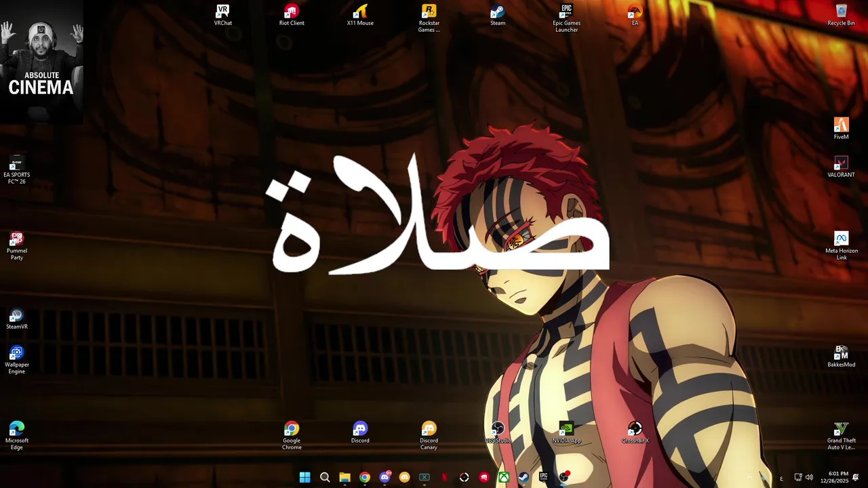The height and width of the screenshot is (488, 868).
Task: Switch to Chrome on the taskbar
Action: tap(365, 477)
